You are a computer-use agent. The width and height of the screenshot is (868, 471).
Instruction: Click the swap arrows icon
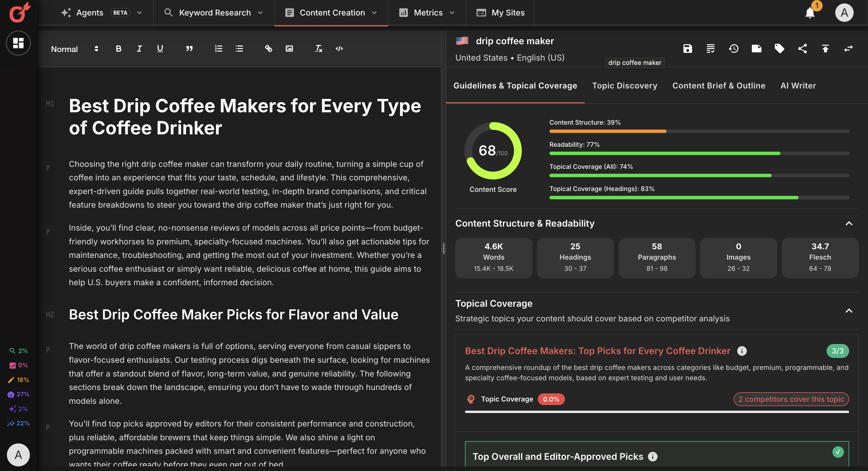pos(848,49)
